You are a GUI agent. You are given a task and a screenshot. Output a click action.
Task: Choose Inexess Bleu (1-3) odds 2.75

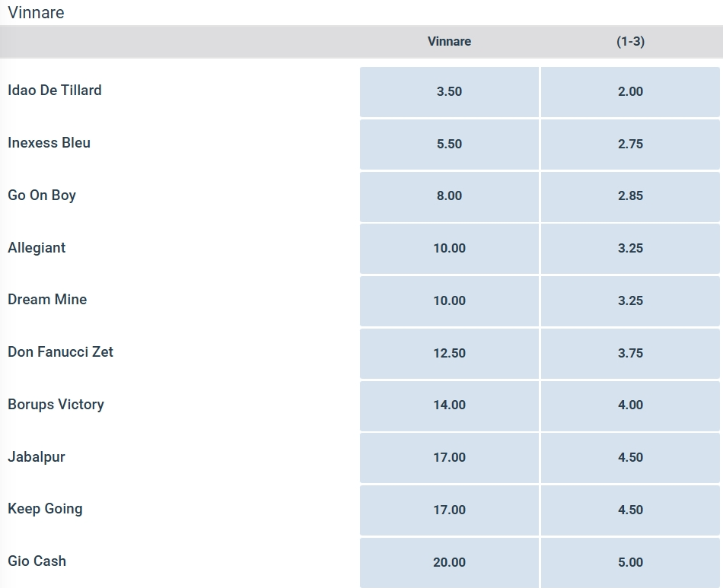630,145
